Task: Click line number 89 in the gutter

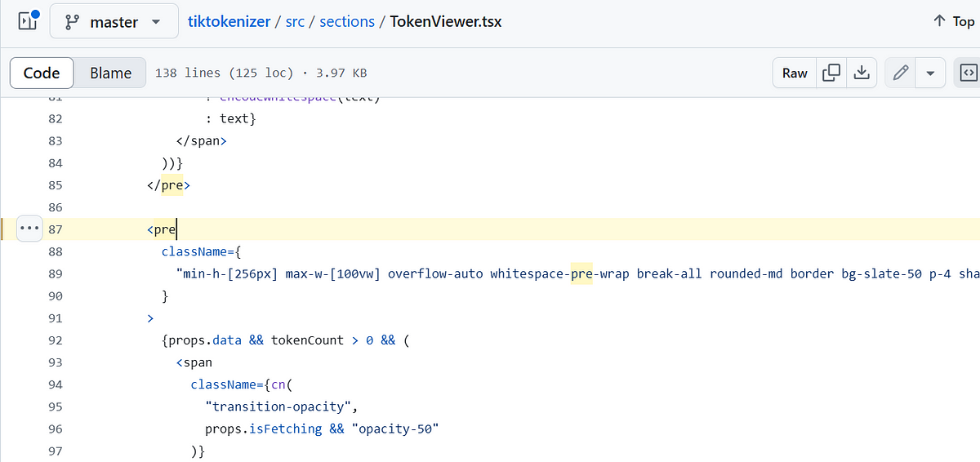Action: [x=55, y=273]
